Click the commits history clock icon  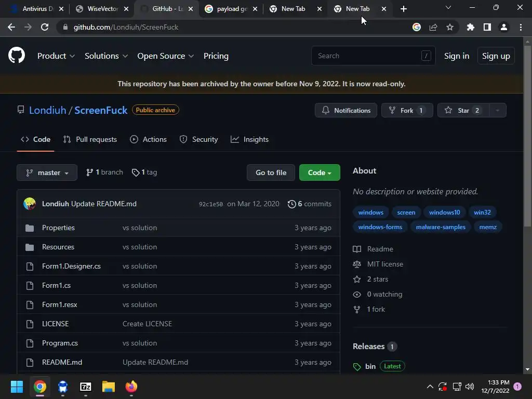(x=291, y=204)
